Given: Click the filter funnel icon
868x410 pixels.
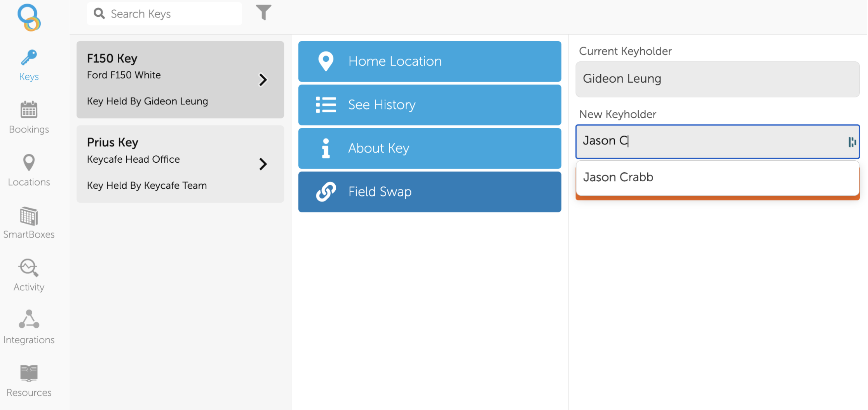Looking at the screenshot, I should pyautogui.click(x=263, y=13).
